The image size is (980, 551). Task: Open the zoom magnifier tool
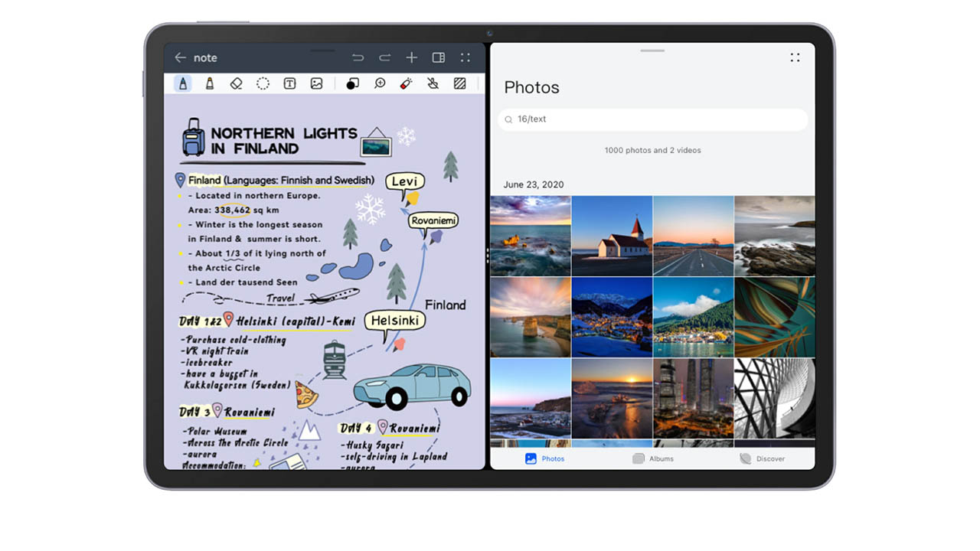pyautogui.click(x=380, y=83)
